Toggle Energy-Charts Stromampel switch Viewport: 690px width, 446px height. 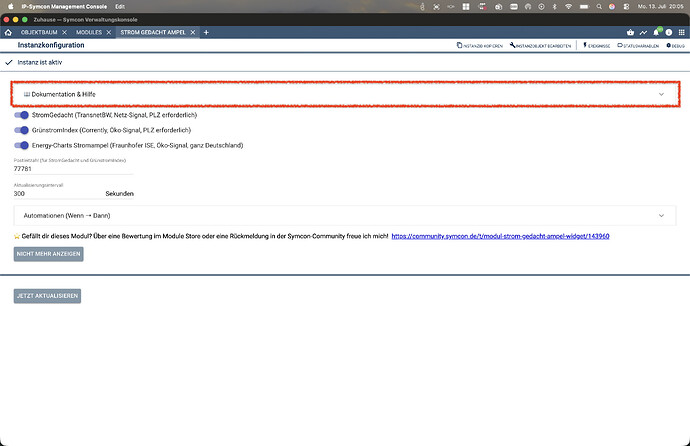click(x=21, y=145)
